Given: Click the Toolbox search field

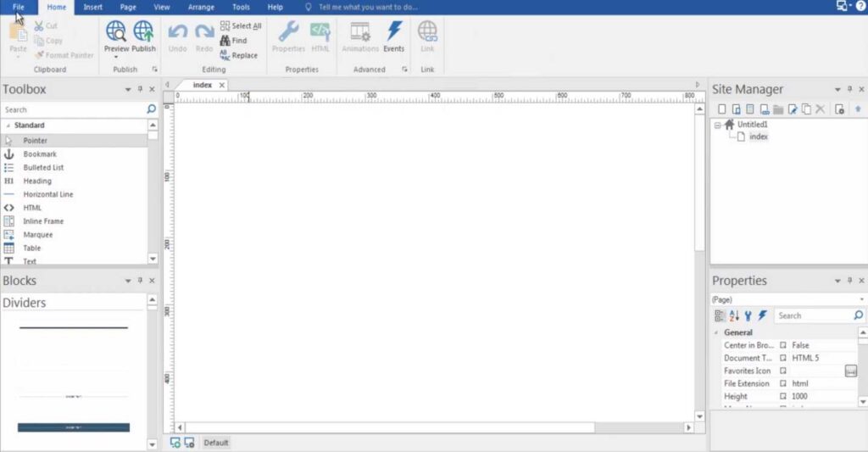Looking at the screenshot, I should pos(79,109).
